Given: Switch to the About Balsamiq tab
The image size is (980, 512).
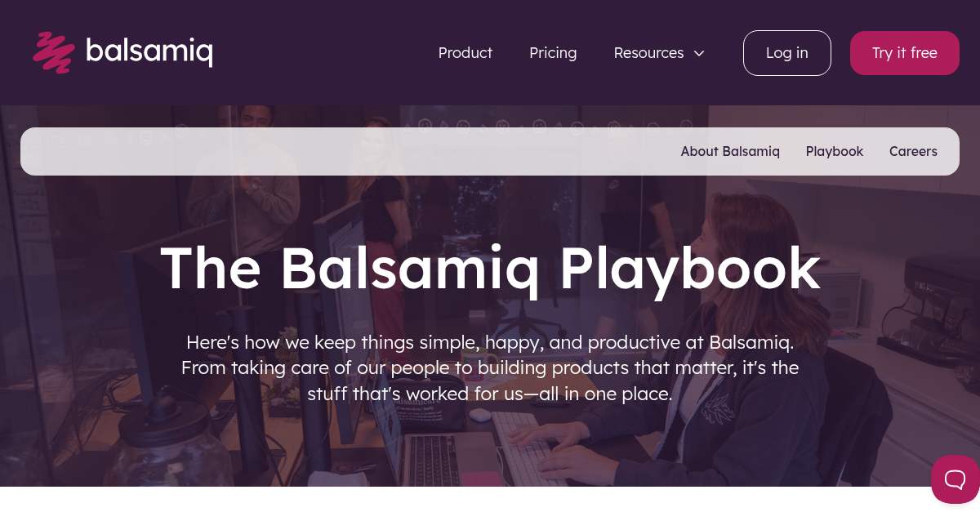Looking at the screenshot, I should [730, 151].
